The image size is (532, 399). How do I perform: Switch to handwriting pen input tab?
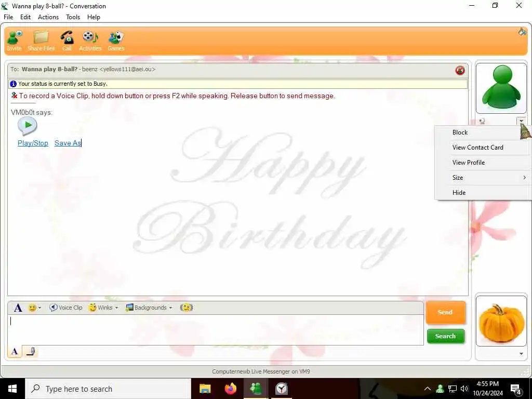[x=31, y=352]
